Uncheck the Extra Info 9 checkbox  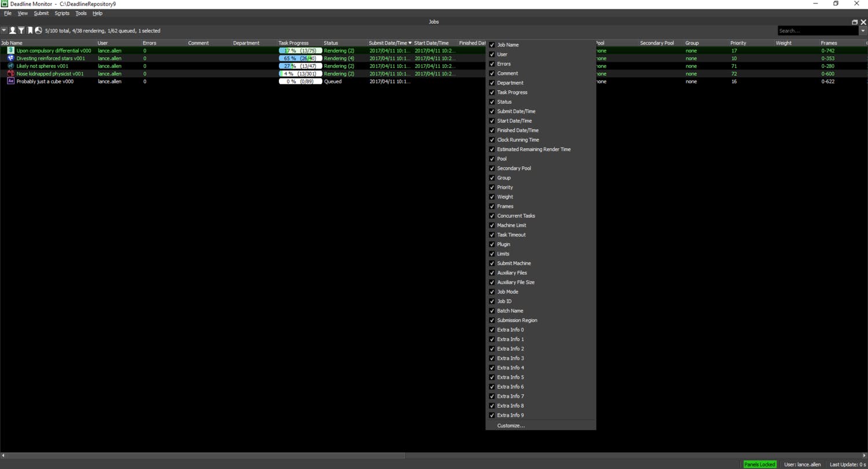point(492,415)
